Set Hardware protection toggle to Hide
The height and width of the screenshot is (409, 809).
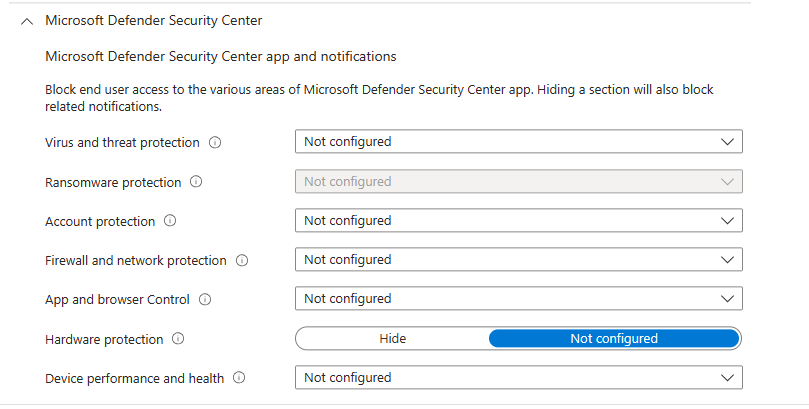pos(392,339)
